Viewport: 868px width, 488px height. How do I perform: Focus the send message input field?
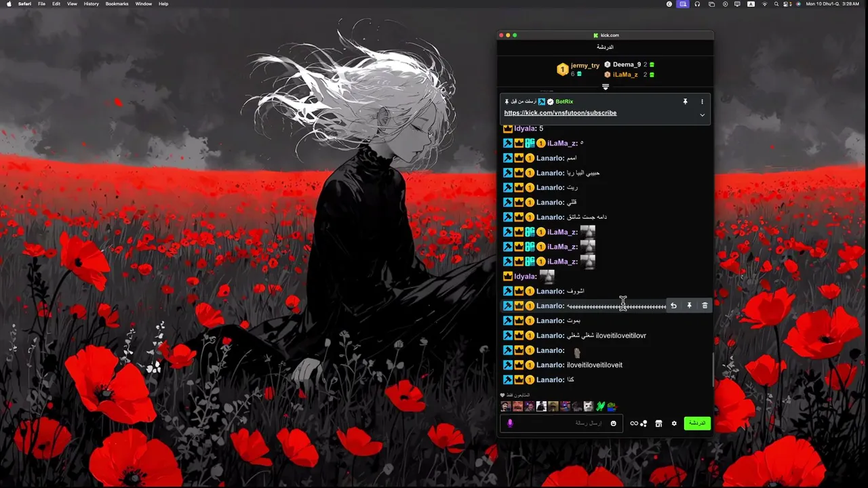pyautogui.click(x=563, y=424)
